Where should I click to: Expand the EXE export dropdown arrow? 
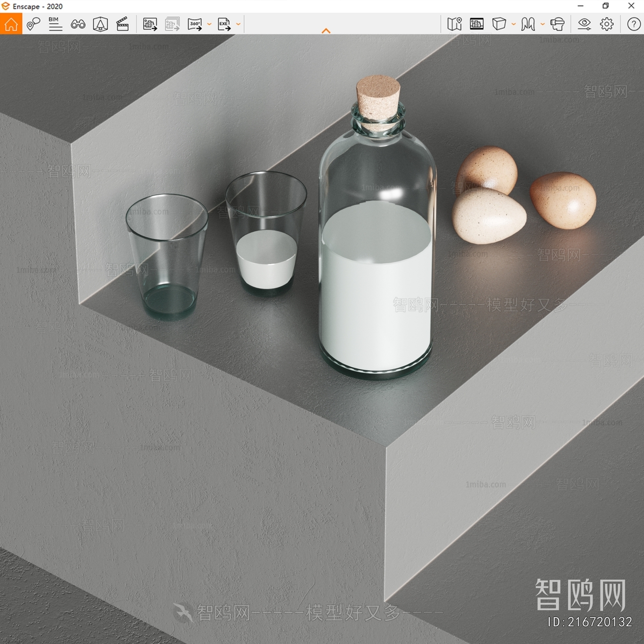coord(238,24)
